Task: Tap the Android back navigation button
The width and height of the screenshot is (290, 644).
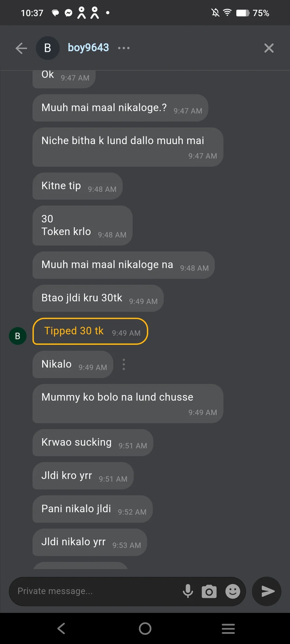Action: 61,628
